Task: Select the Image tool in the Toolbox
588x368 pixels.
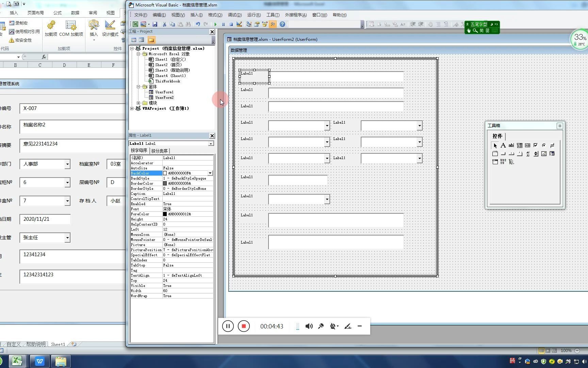Action: pyautogui.click(x=544, y=154)
